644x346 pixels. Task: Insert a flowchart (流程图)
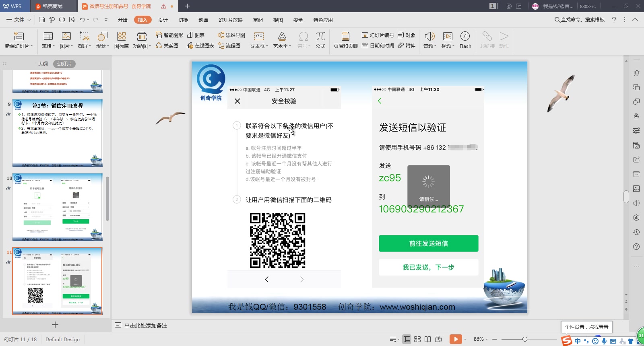pyautogui.click(x=229, y=46)
